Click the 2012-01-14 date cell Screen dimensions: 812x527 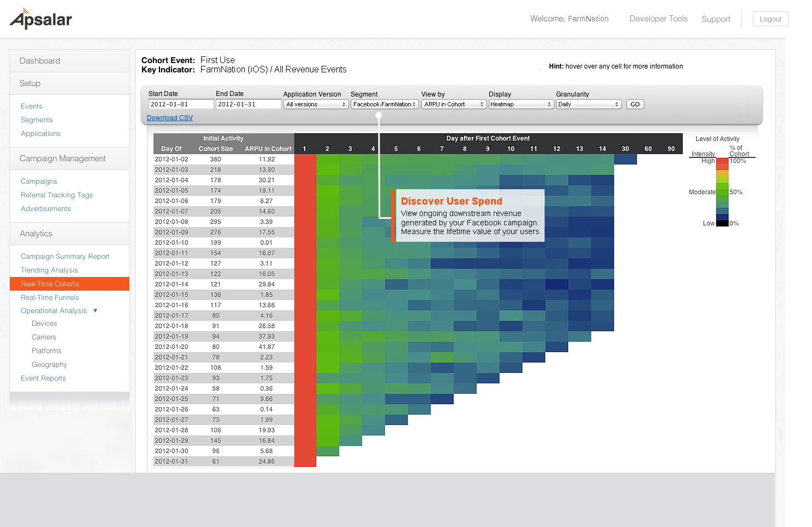coord(171,285)
